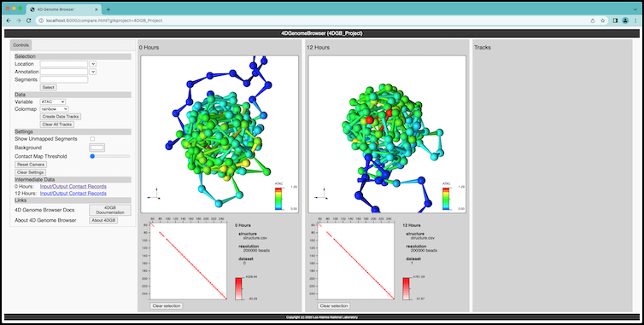Click in the Annotation input field
This screenshot has width=644, height=325.
pyautogui.click(x=64, y=72)
